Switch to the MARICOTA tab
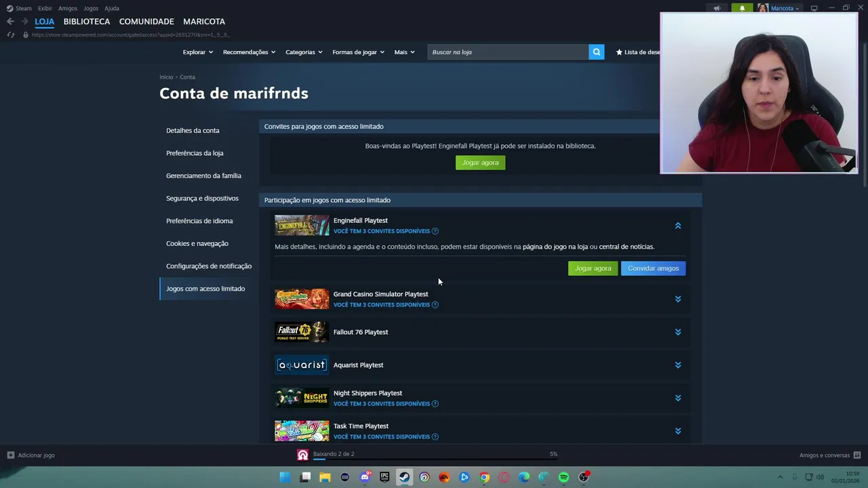 [204, 22]
